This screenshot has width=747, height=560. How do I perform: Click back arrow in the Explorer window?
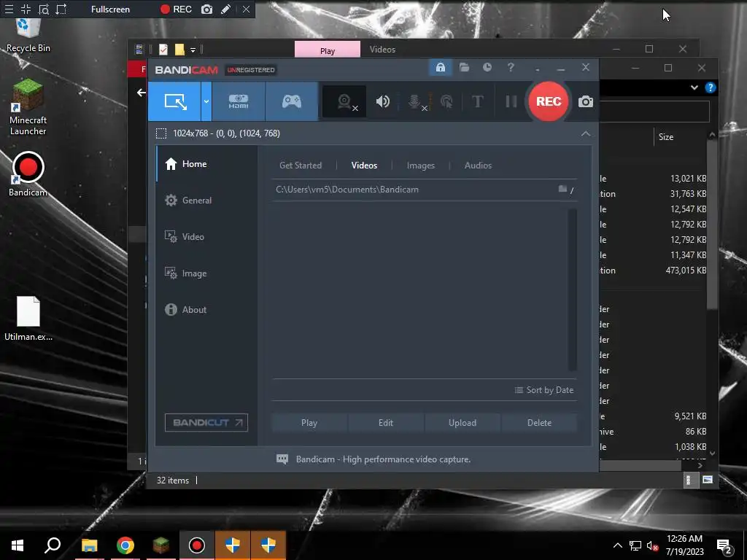141,93
